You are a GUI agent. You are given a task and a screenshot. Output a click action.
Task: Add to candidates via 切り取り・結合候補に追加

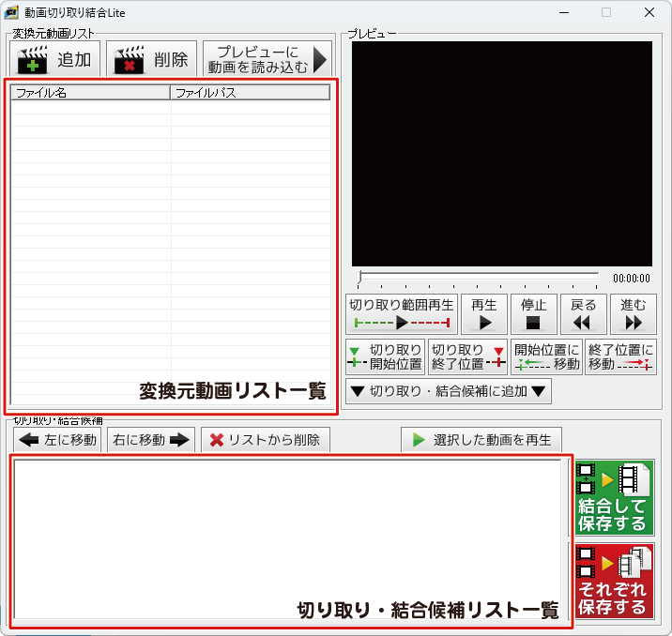pos(448,391)
